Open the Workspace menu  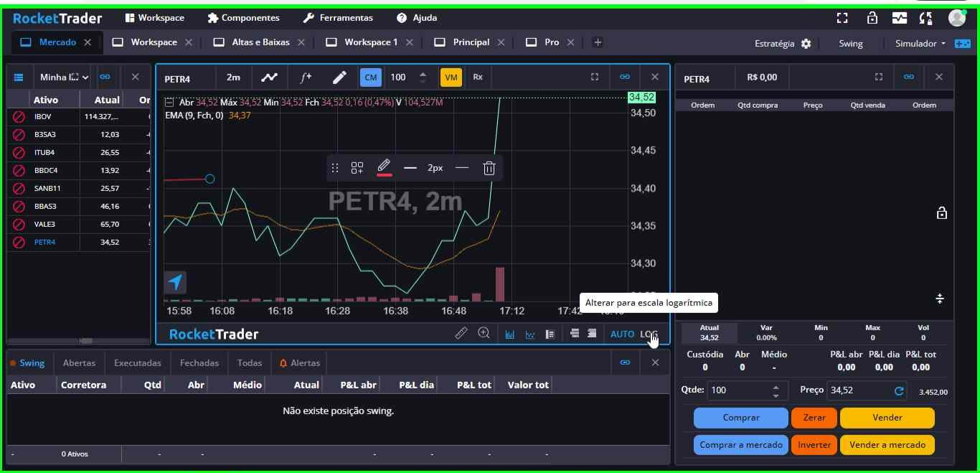pos(155,18)
